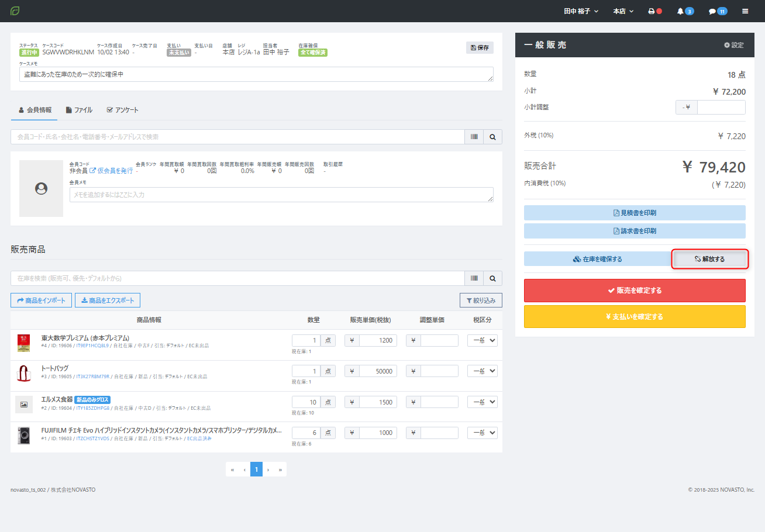This screenshot has width=765, height=532.
Task: Switch to the アンケート tab
Action: 122,110
